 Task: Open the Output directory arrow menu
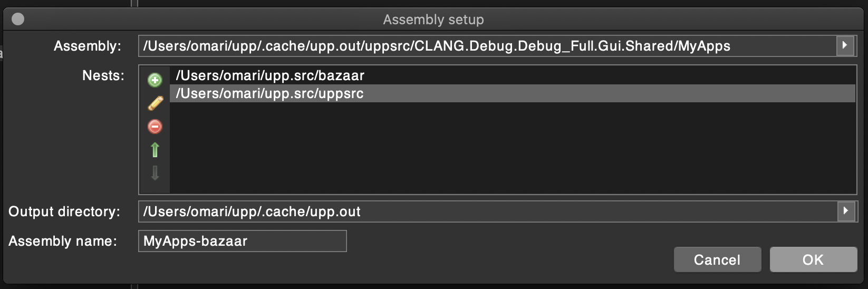coord(846,211)
